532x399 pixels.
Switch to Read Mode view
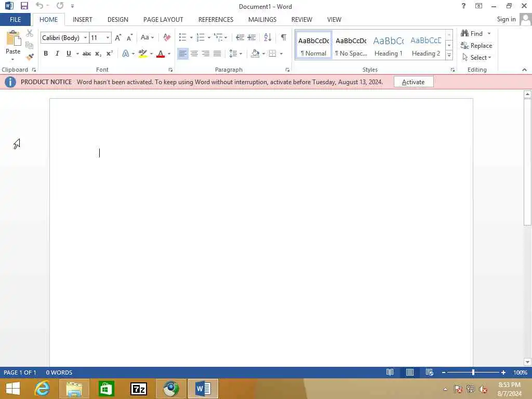click(x=390, y=372)
